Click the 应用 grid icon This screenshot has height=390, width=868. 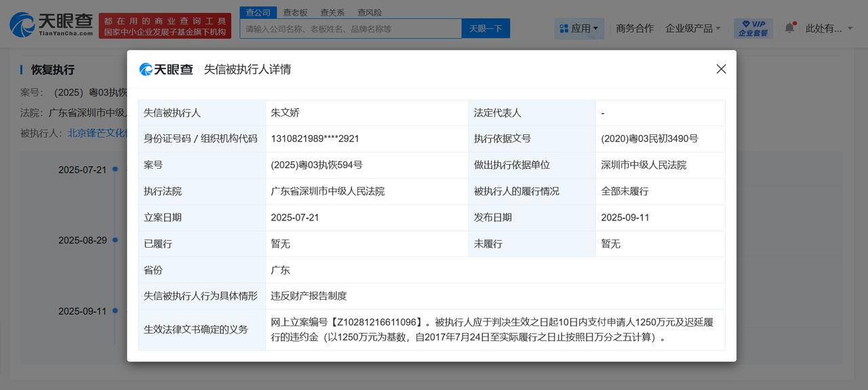pos(564,28)
